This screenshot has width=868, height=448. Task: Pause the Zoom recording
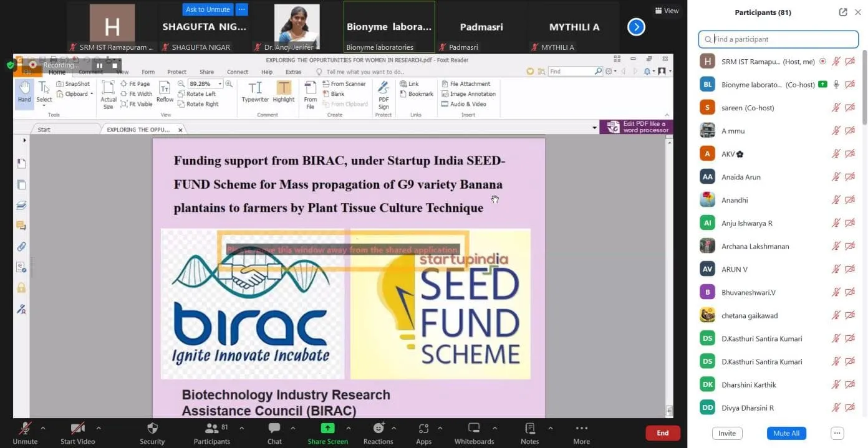pos(99,65)
